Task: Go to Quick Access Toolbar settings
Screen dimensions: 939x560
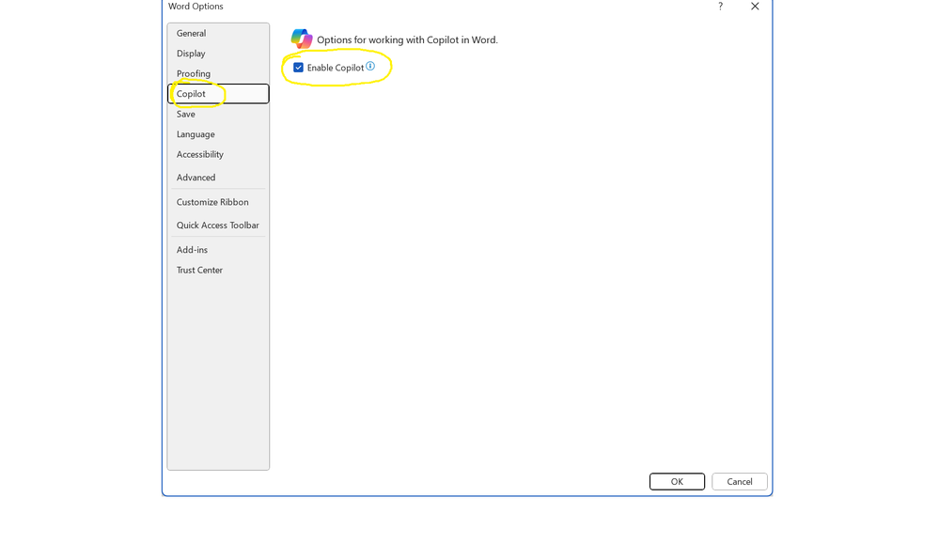Action: pyautogui.click(x=218, y=226)
